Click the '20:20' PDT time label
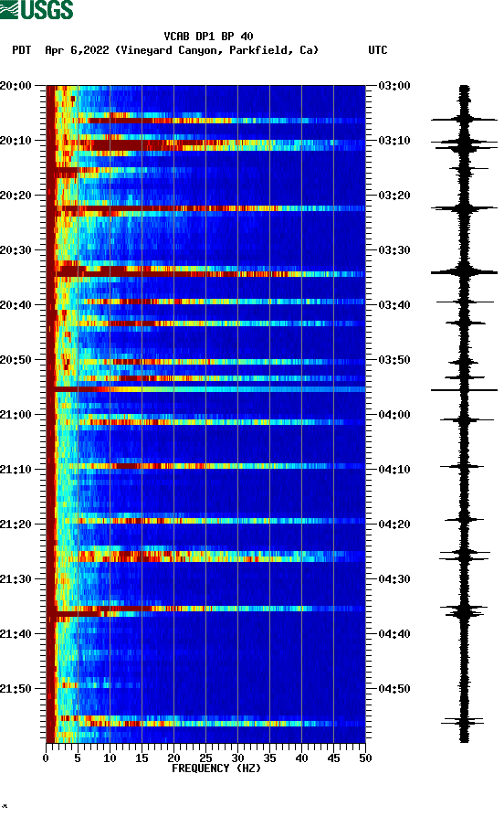Viewport: 504px width, 816px height. click(x=16, y=196)
